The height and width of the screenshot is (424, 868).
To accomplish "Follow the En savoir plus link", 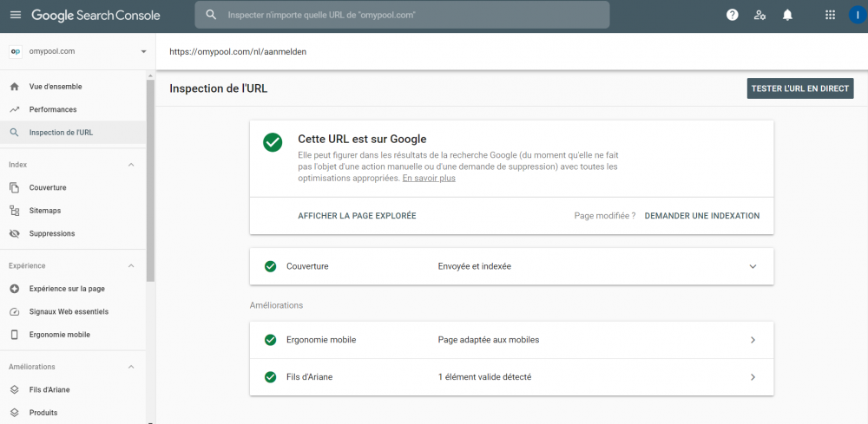I will pyautogui.click(x=429, y=179).
